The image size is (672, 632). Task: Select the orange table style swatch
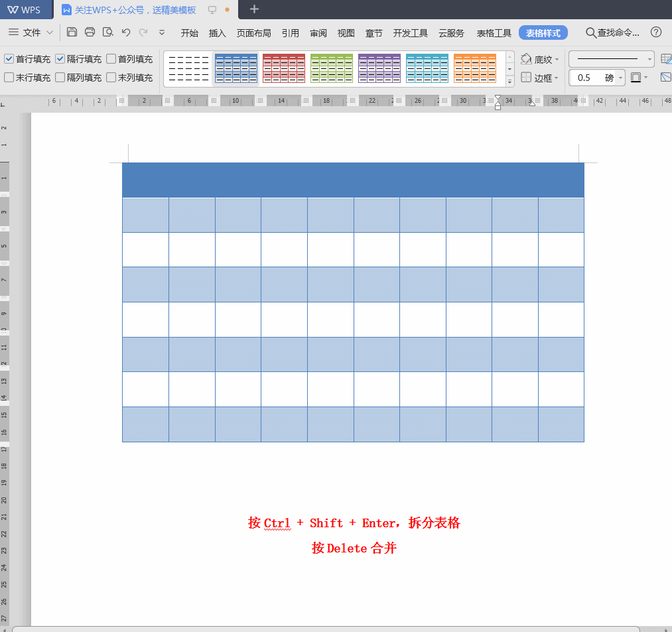click(474, 68)
